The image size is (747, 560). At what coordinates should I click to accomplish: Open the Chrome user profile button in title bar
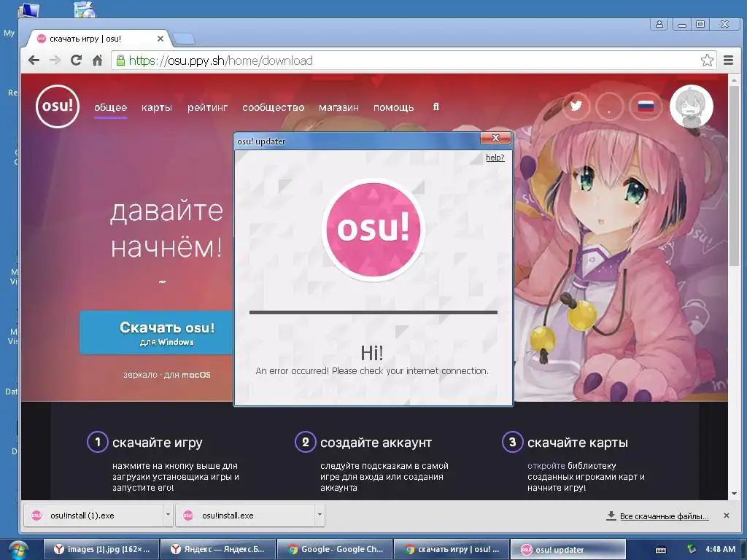[659, 24]
